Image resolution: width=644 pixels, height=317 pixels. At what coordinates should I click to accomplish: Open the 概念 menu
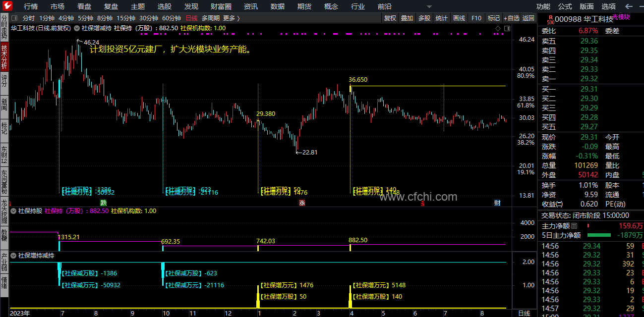coord(331,6)
